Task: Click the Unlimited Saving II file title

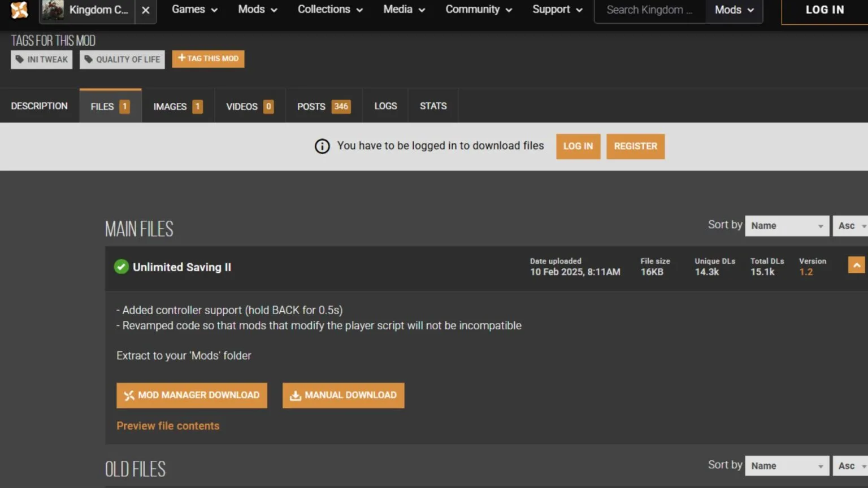Action: 182,267
